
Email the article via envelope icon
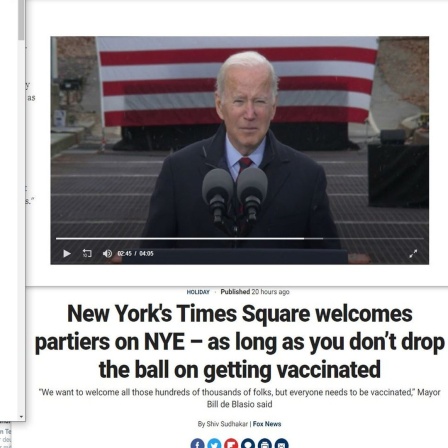tap(282, 444)
